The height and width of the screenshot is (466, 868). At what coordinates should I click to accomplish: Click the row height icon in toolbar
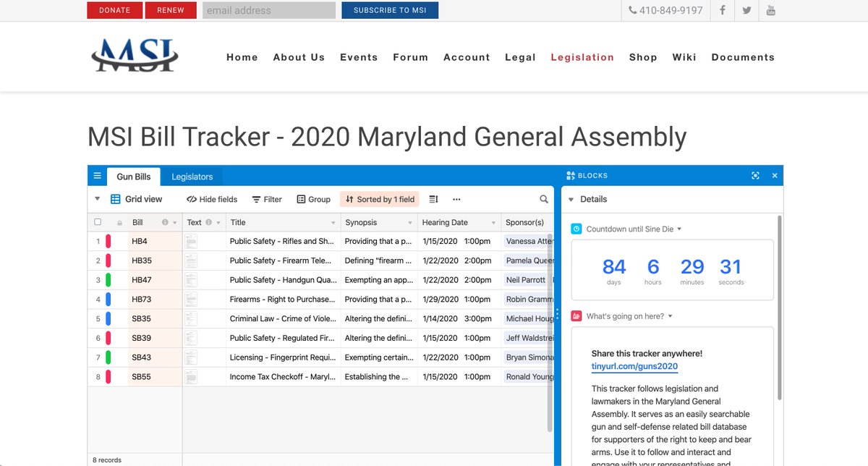433,199
